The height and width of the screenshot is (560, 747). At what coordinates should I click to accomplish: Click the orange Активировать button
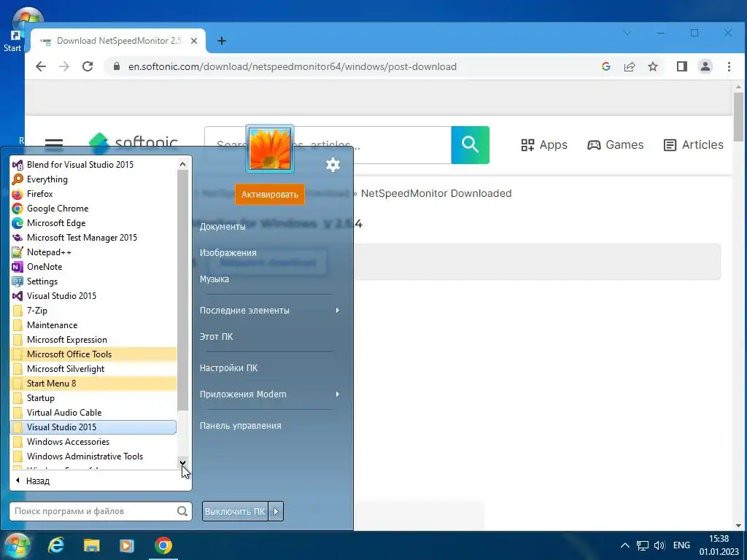[x=270, y=194]
